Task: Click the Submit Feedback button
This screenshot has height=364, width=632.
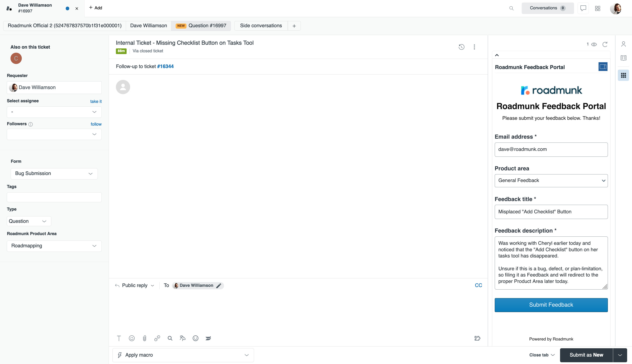Action: click(551, 305)
